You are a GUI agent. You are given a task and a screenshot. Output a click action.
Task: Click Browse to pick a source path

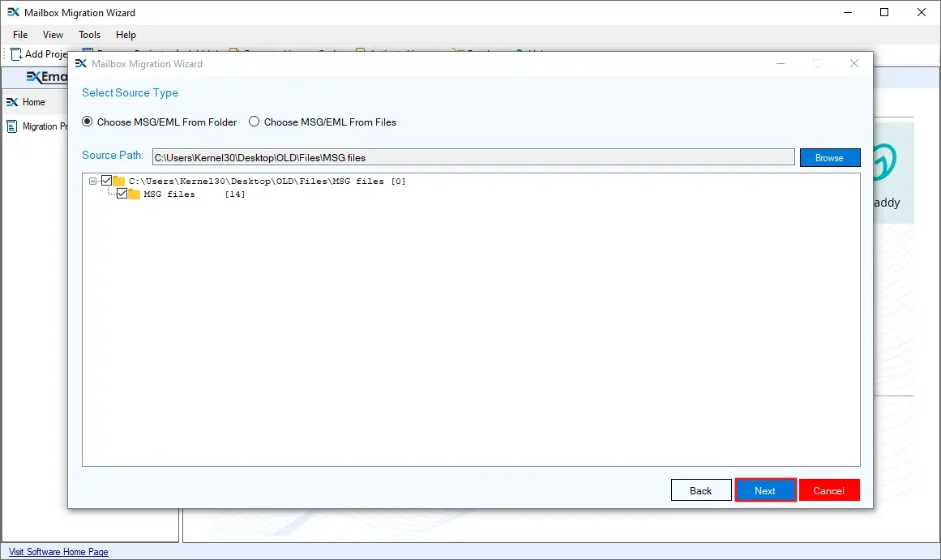pyautogui.click(x=829, y=156)
